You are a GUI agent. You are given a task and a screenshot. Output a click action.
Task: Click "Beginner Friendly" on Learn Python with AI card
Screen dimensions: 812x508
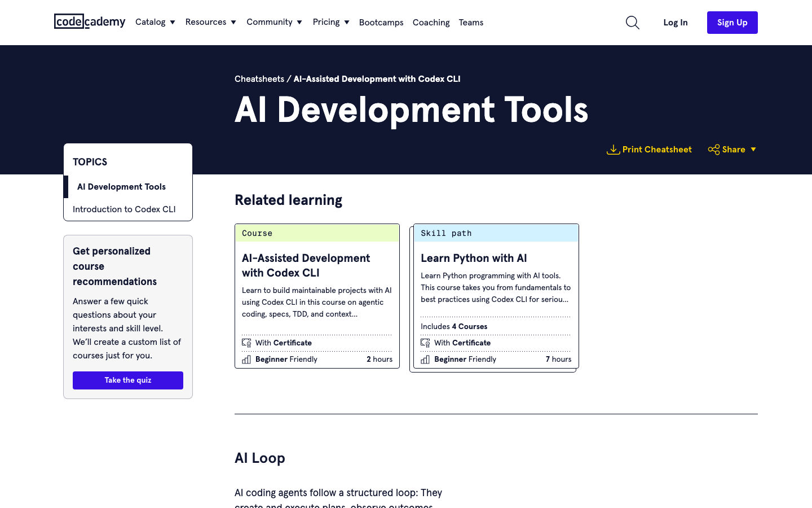click(465, 359)
